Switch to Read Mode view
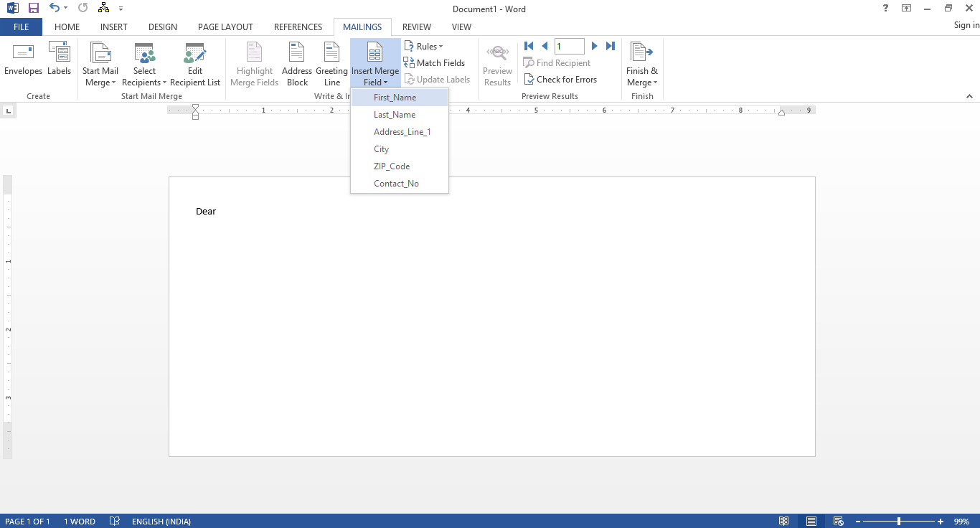The width and height of the screenshot is (980, 528). [x=783, y=521]
